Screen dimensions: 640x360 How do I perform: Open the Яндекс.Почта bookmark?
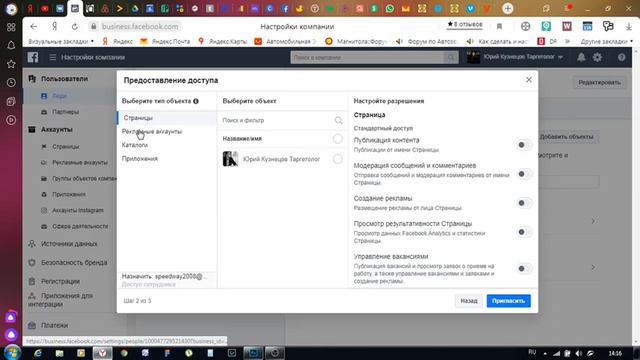click(x=165, y=41)
